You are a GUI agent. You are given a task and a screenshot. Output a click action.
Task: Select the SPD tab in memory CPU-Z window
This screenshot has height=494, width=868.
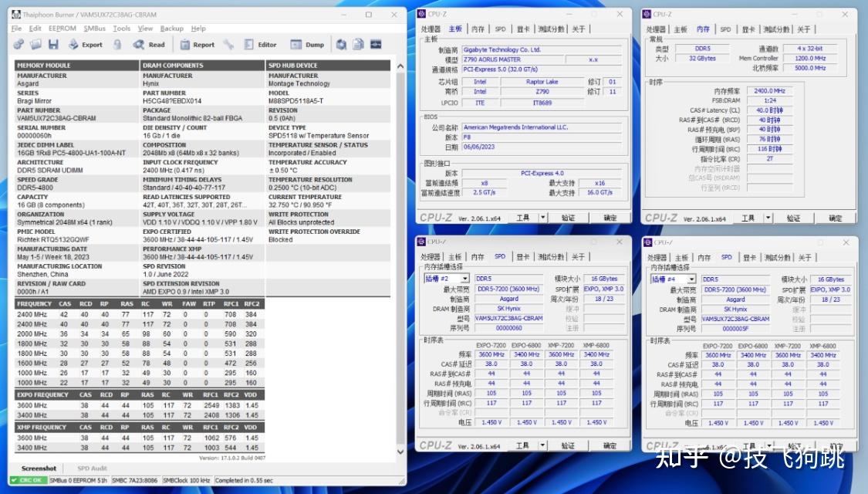[x=725, y=29]
